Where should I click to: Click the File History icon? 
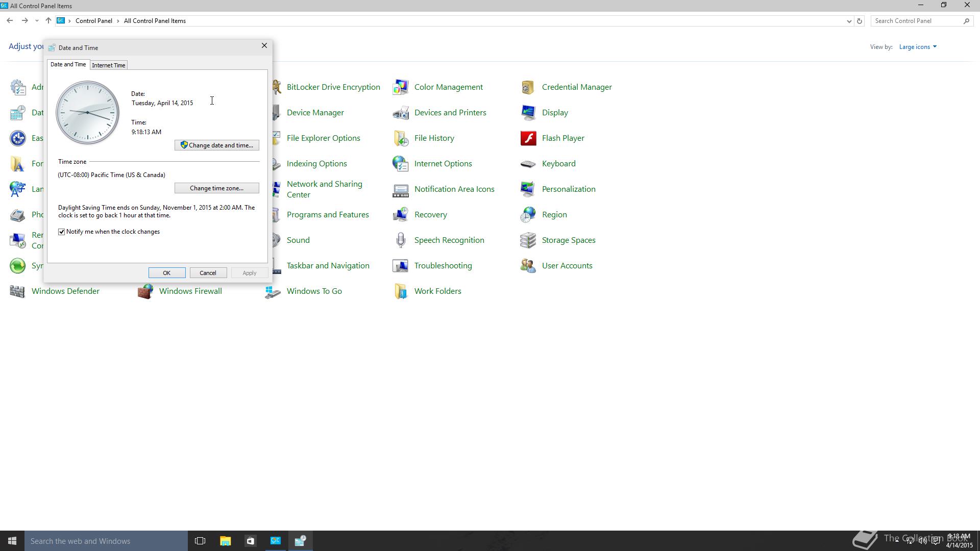(x=401, y=138)
